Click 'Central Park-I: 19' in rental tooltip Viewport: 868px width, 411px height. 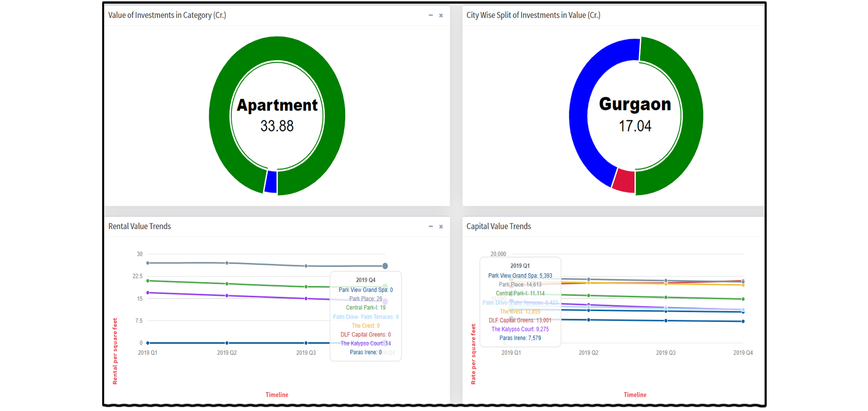pos(366,308)
